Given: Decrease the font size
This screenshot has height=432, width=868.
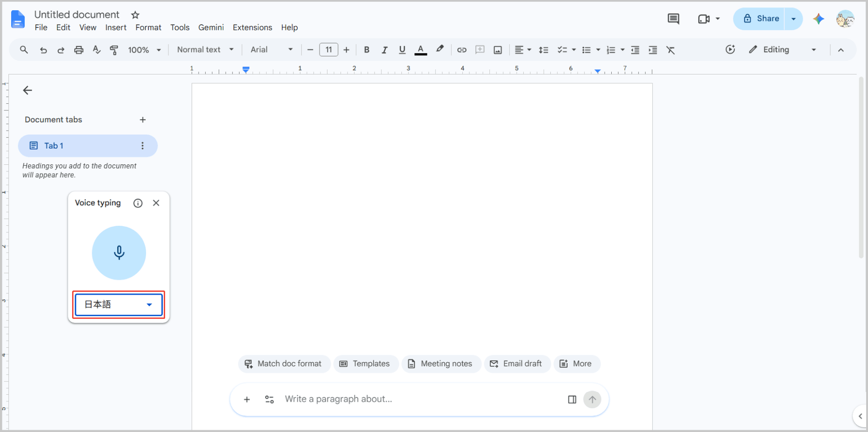Looking at the screenshot, I should tap(310, 50).
